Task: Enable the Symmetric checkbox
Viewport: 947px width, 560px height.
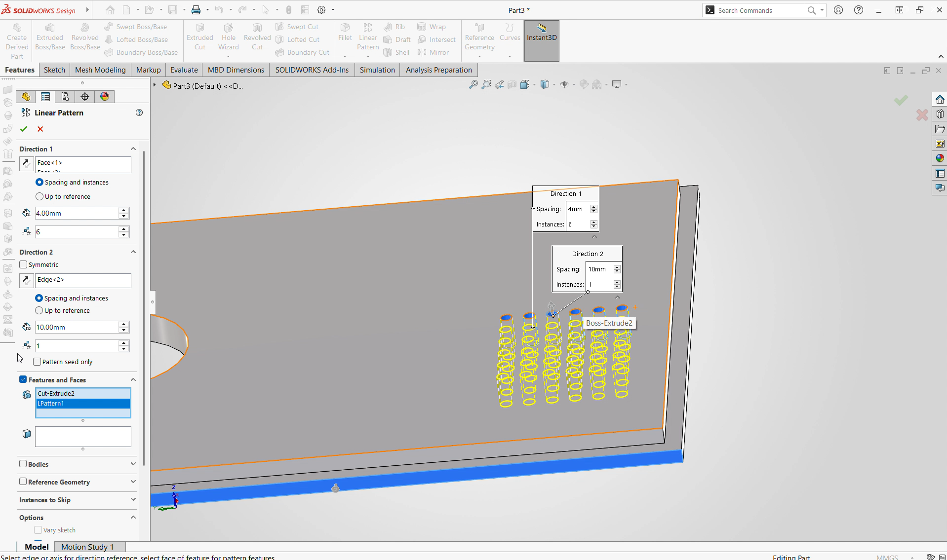Action: pos(23,264)
